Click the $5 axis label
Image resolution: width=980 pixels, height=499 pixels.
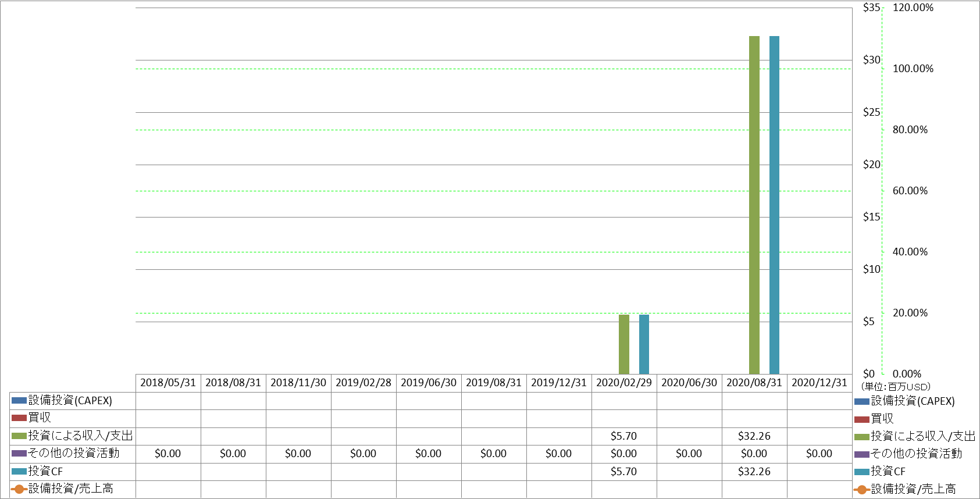[x=869, y=322]
